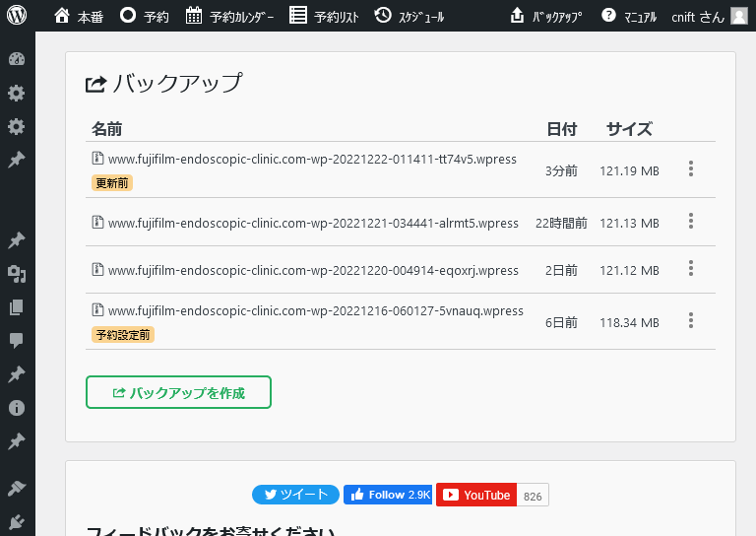
Task: Open the Comments sidebar icon
Action: (x=17, y=341)
